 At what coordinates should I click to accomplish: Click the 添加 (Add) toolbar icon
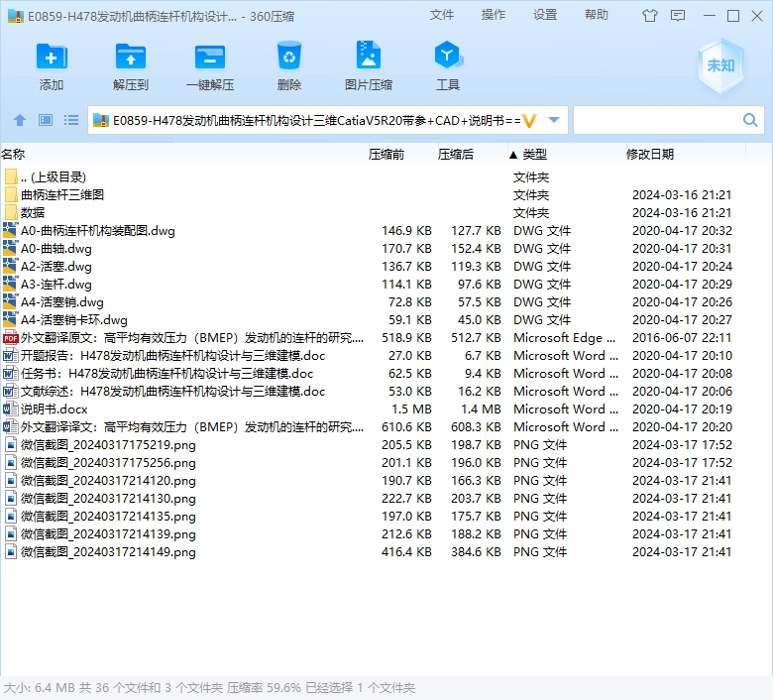pyautogui.click(x=52, y=57)
